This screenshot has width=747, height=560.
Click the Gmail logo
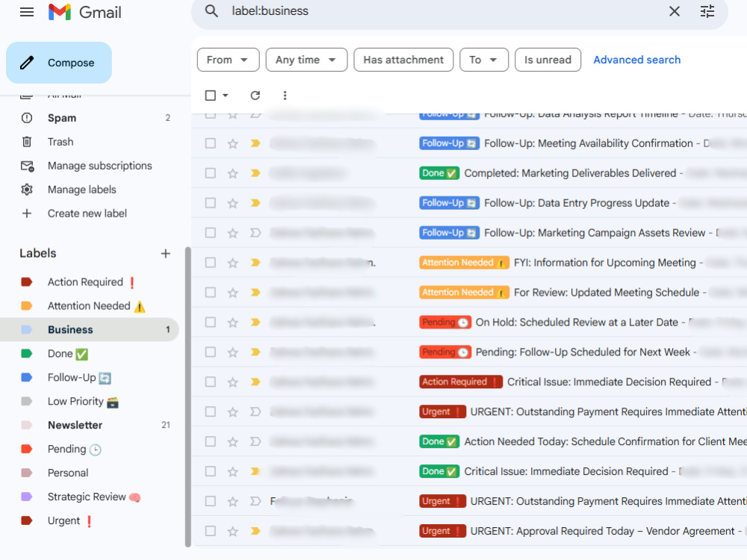point(85,12)
